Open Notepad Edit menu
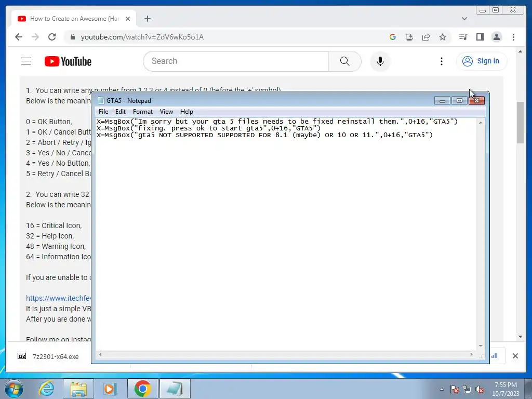 [120, 112]
